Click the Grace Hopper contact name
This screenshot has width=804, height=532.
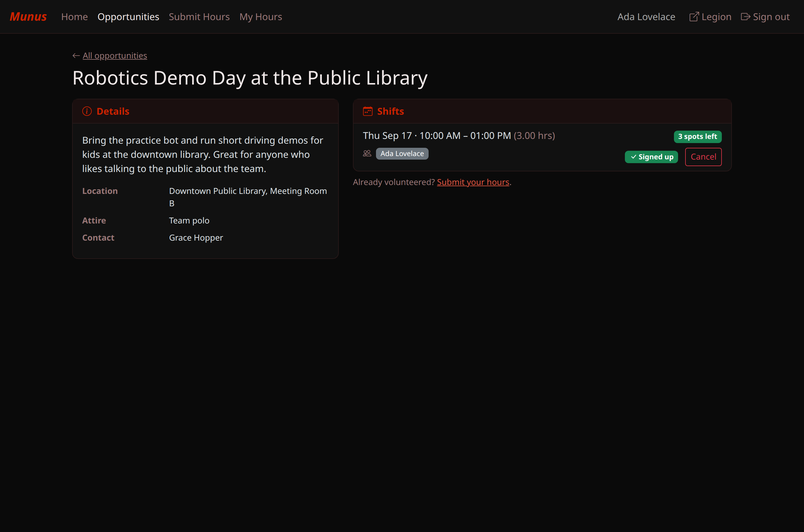click(196, 238)
